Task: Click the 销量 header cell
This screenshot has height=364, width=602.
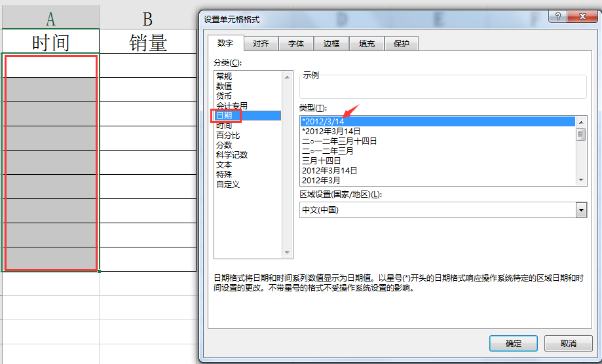Action: click(x=148, y=41)
